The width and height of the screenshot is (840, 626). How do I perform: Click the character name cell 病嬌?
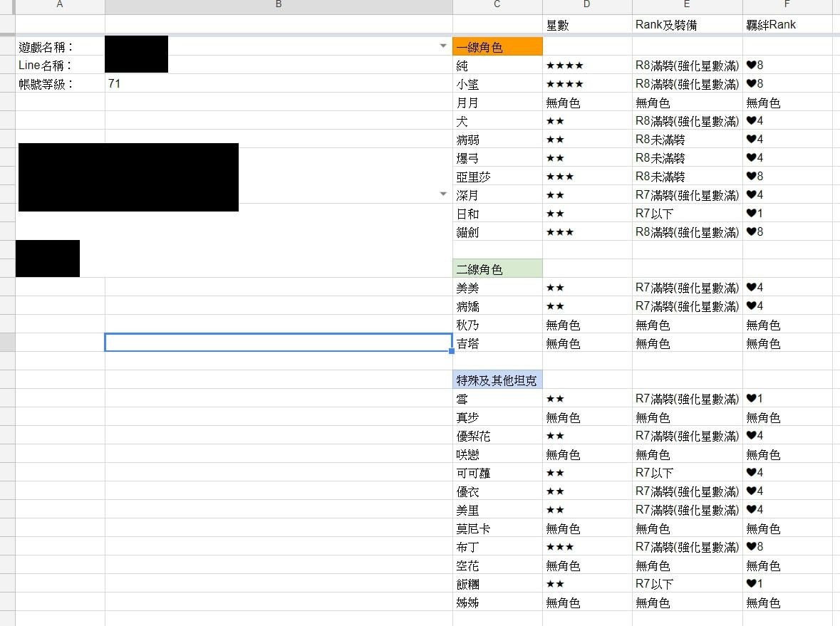tap(498, 306)
